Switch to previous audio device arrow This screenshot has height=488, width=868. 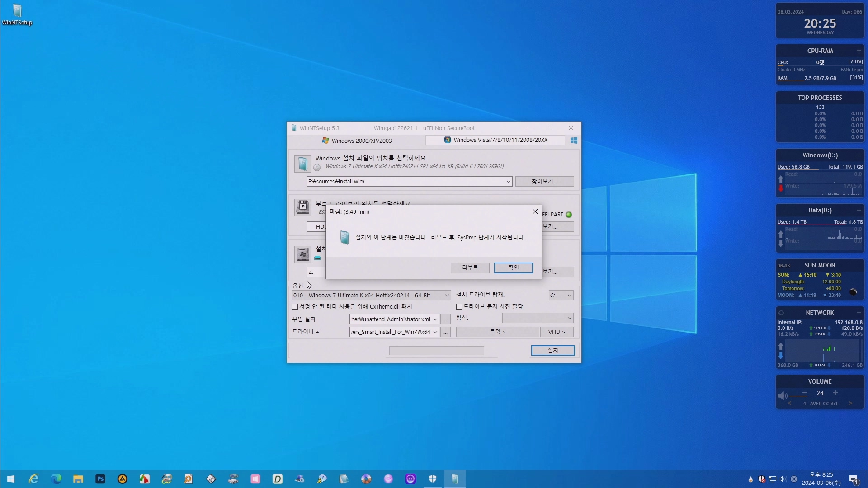point(789,404)
